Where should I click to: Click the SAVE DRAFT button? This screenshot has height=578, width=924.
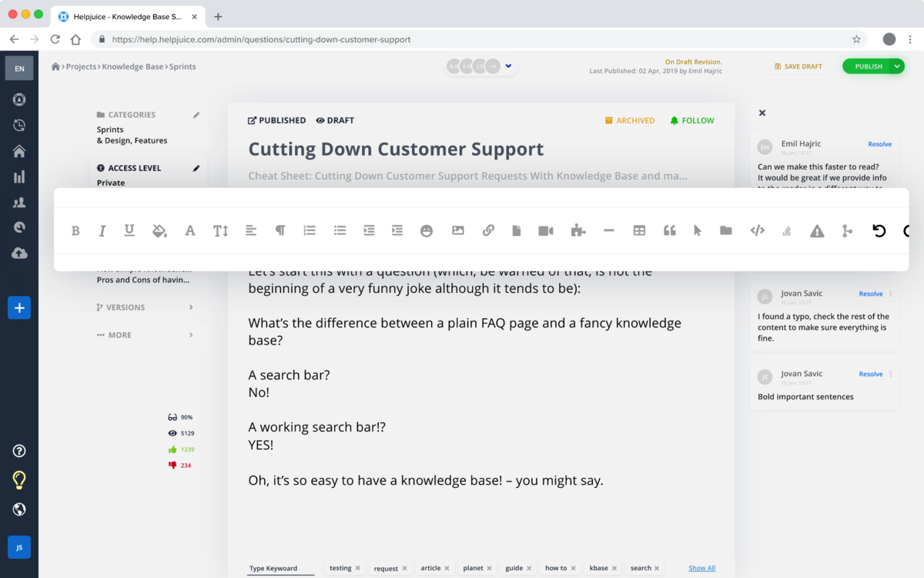pyautogui.click(x=798, y=66)
